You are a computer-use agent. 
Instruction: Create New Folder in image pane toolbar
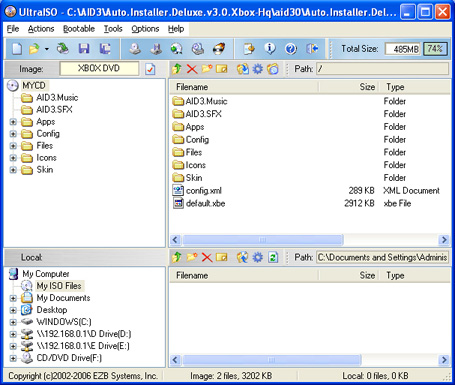207,69
